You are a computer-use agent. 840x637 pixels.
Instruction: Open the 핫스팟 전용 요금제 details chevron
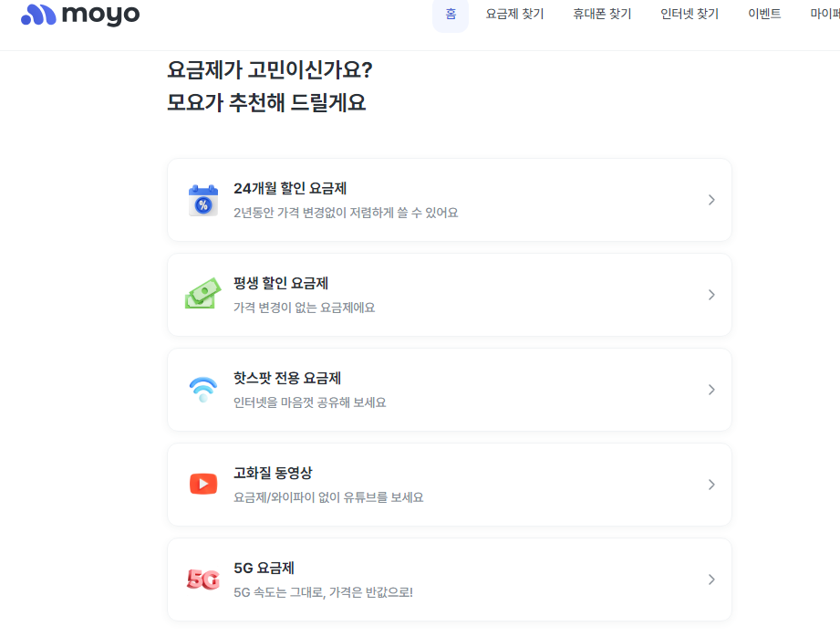tap(711, 389)
